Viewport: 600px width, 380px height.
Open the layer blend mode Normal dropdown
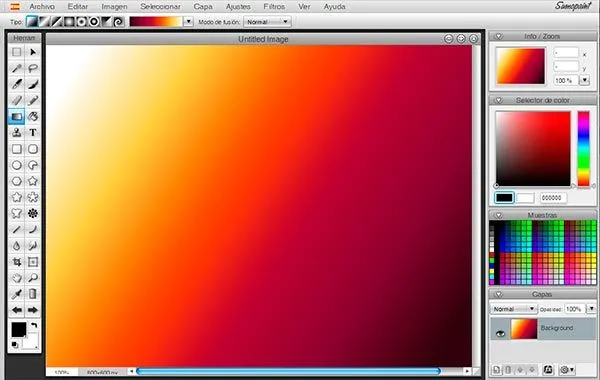[514, 309]
